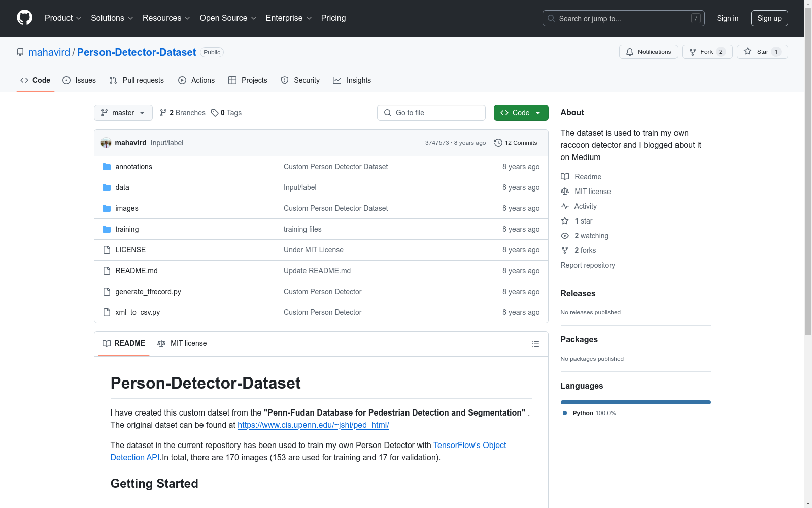Click the eye icon beside 2 watching
Viewport: 812px width, 508px height.
pyautogui.click(x=565, y=236)
